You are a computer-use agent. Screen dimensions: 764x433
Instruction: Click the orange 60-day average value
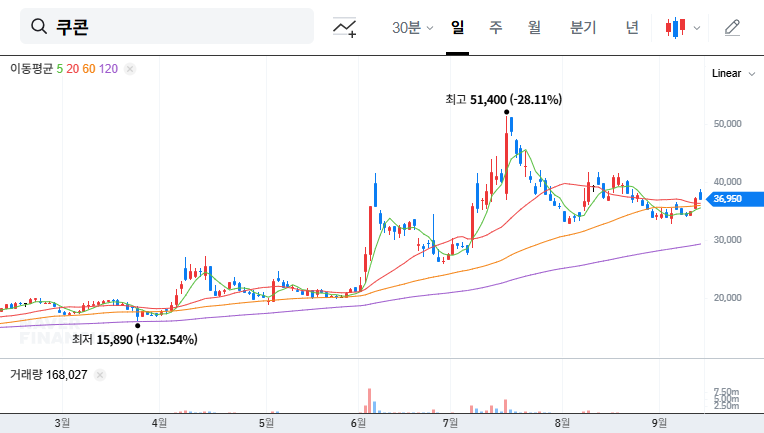[89, 69]
